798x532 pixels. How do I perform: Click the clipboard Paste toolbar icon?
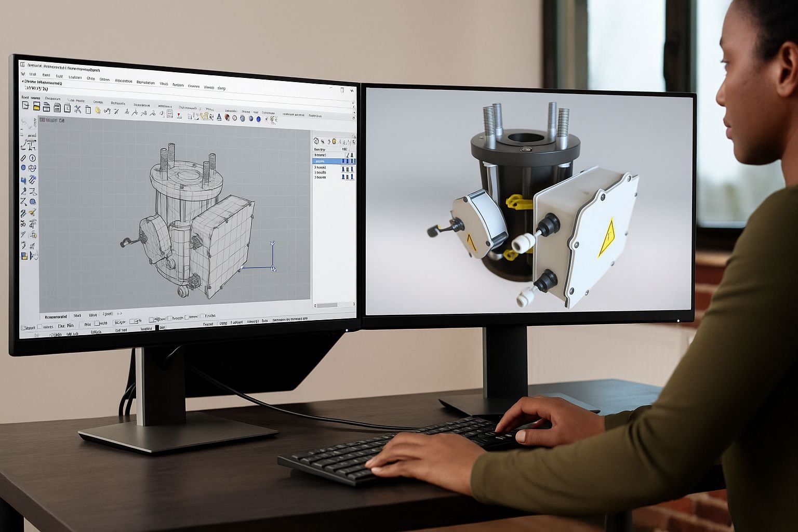pyautogui.click(x=88, y=110)
